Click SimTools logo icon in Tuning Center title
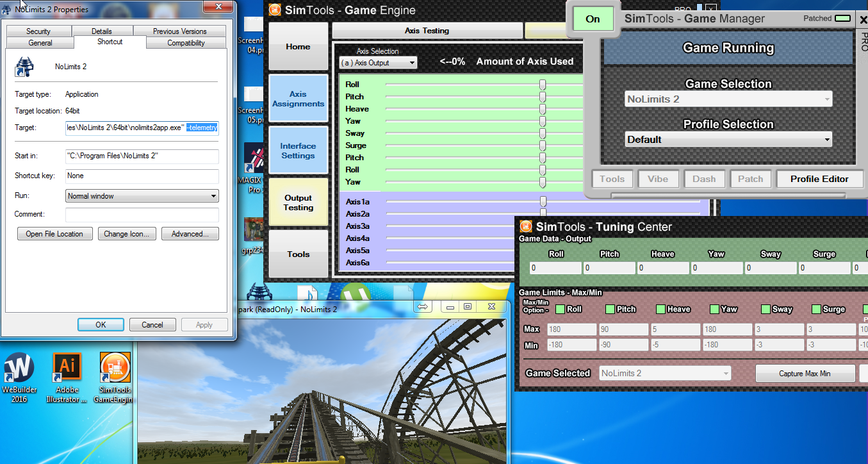 click(x=526, y=226)
